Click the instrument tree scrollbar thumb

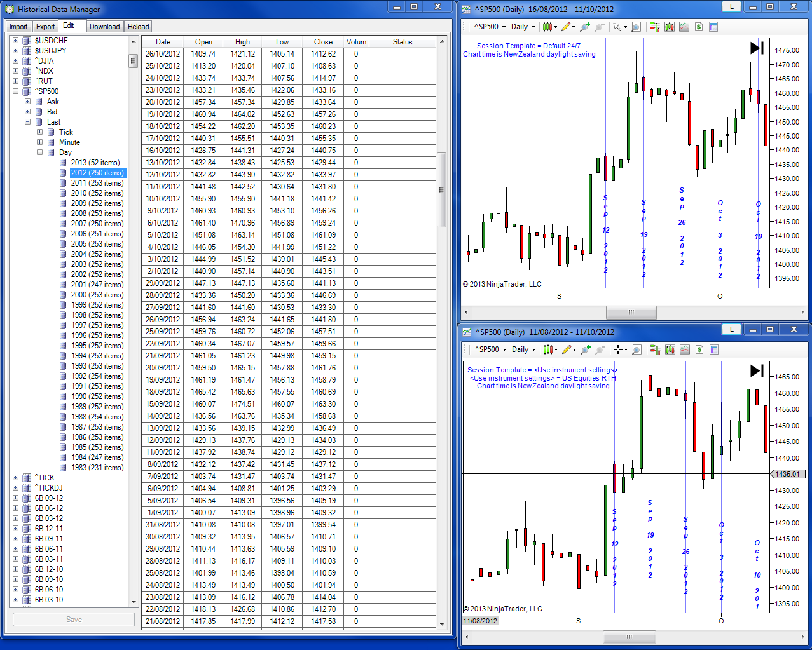(133, 61)
